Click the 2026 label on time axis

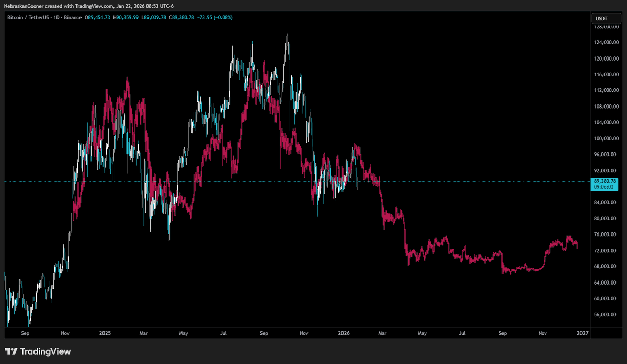tap(344, 333)
